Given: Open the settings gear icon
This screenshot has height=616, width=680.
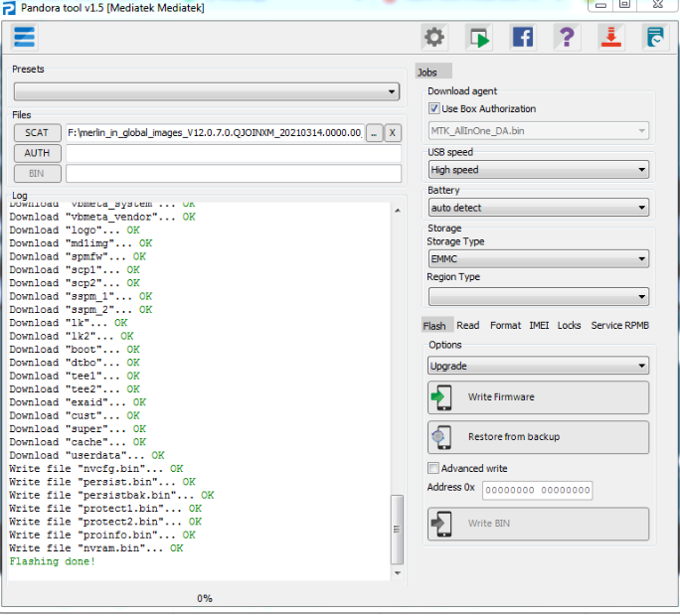Looking at the screenshot, I should pos(434,38).
